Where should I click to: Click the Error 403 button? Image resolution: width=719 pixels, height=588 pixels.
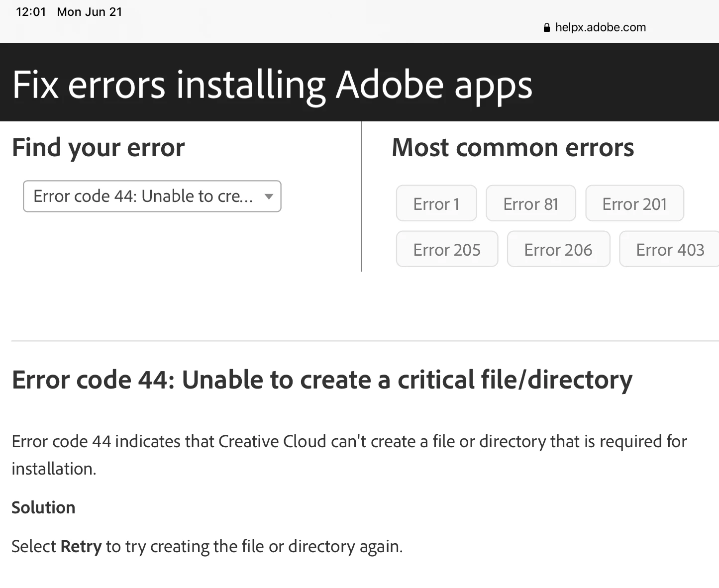click(x=670, y=249)
